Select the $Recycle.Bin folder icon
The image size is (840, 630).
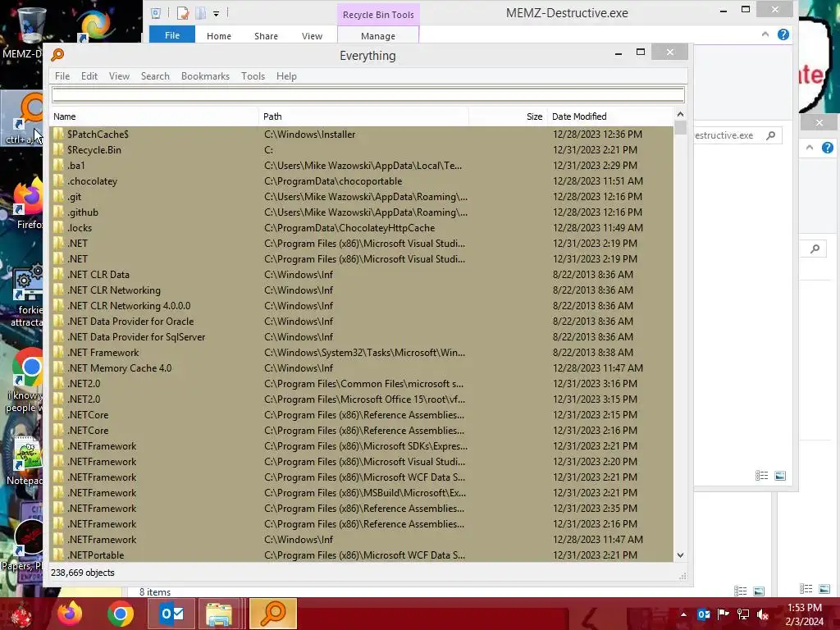[x=58, y=149]
